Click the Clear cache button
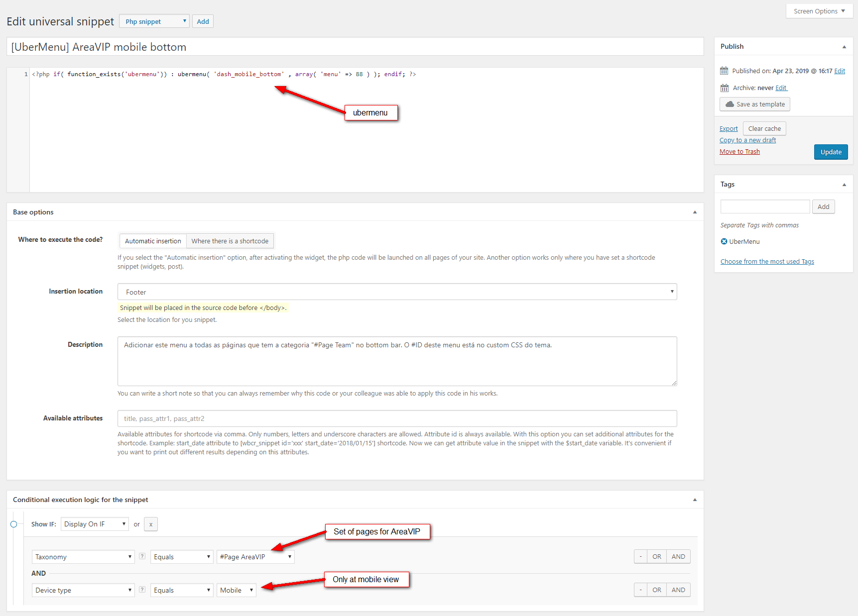The image size is (858, 616). [x=764, y=128]
